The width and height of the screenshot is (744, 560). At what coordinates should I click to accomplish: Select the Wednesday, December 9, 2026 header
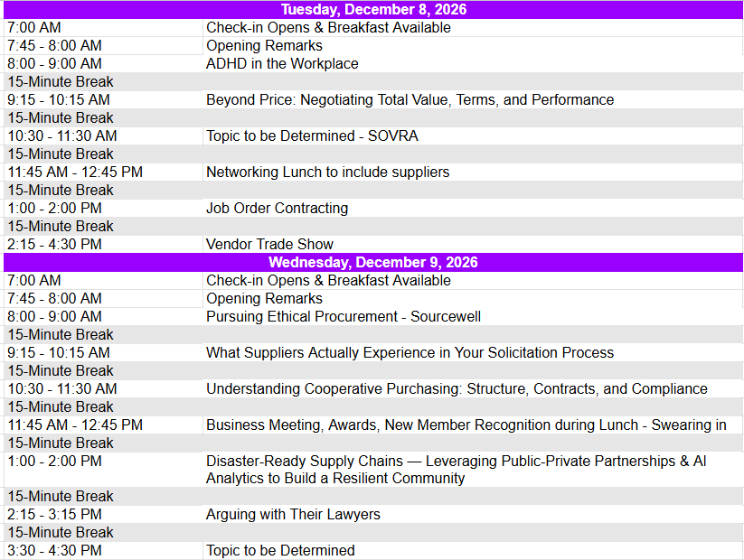click(373, 262)
